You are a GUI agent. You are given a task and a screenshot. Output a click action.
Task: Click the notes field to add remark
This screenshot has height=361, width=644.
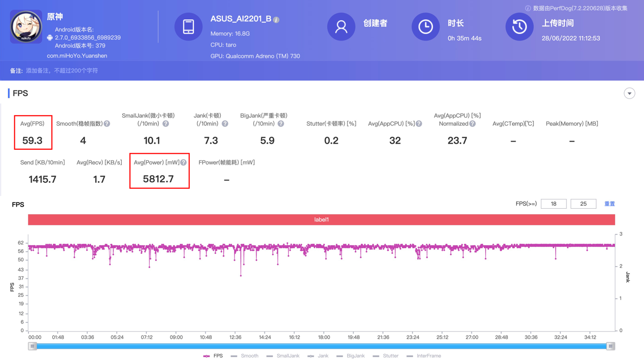click(x=62, y=71)
